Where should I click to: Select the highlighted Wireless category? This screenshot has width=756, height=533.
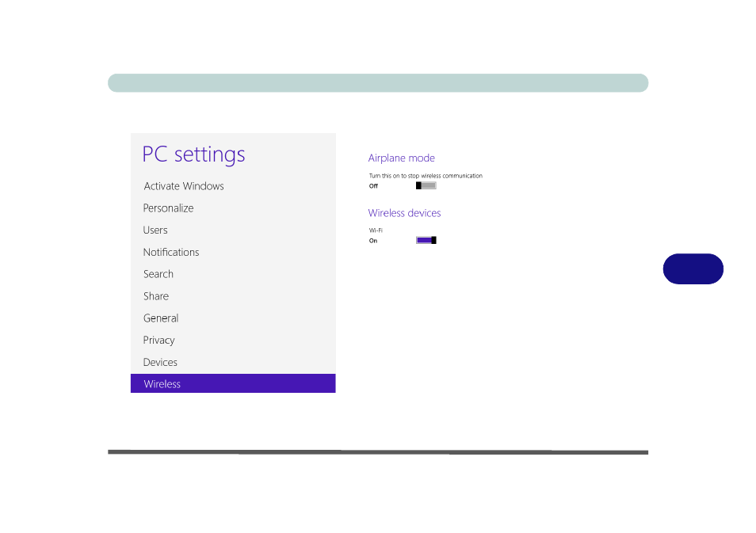click(233, 383)
